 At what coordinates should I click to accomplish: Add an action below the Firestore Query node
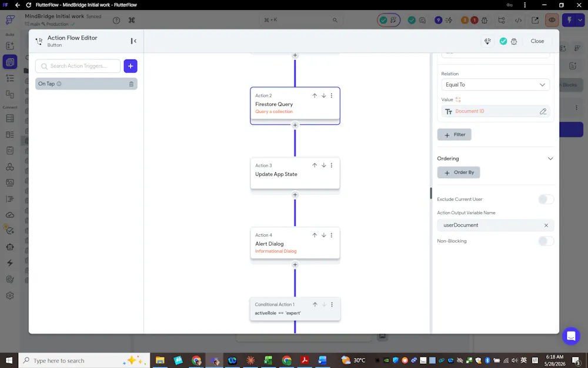(x=295, y=125)
